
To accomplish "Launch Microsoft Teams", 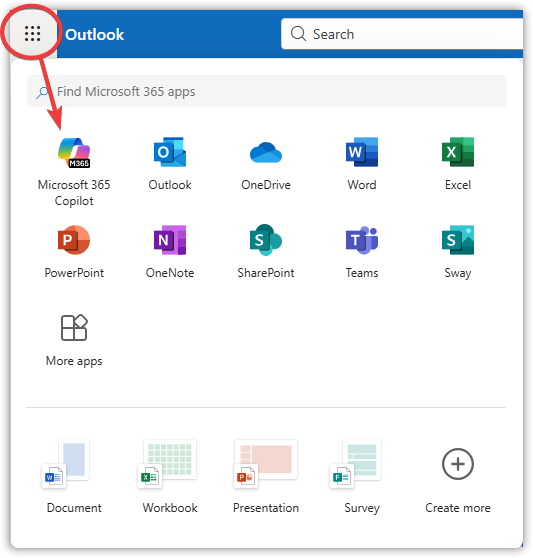I will coord(362,252).
